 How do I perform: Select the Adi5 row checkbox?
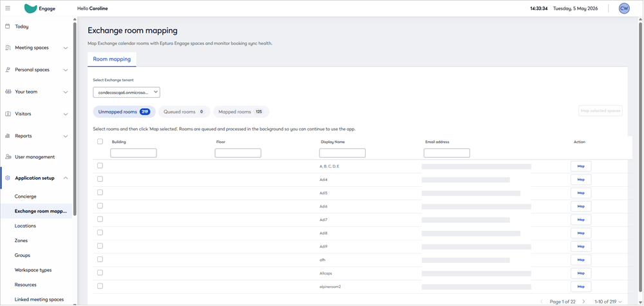100,192
